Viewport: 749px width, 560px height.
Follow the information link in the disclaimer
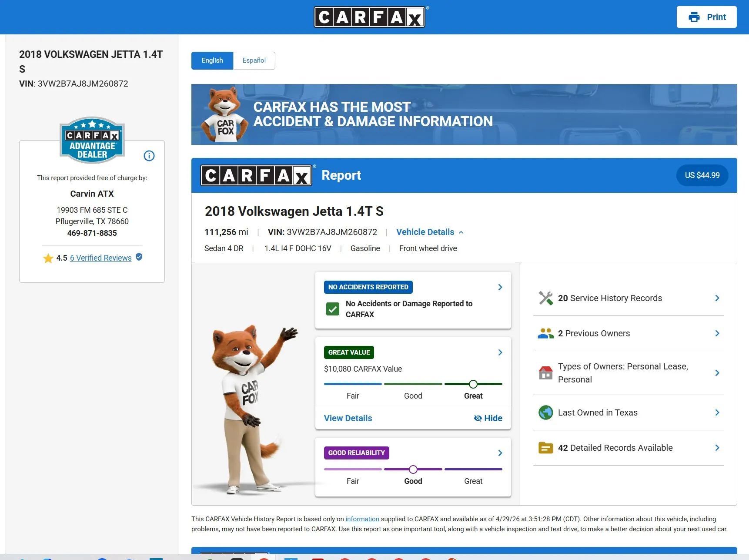pyautogui.click(x=362, y=519)
